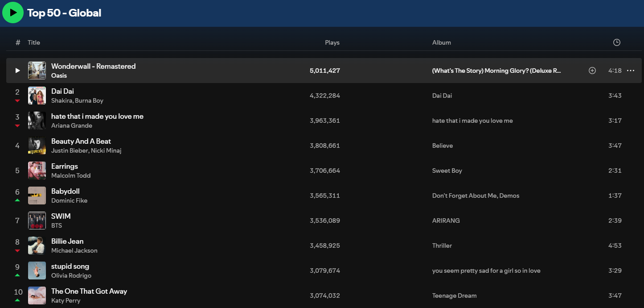Click the 4:53 duration for Billie Jean
The height and width of the screenshot is (308, 644).
(615, 246)
